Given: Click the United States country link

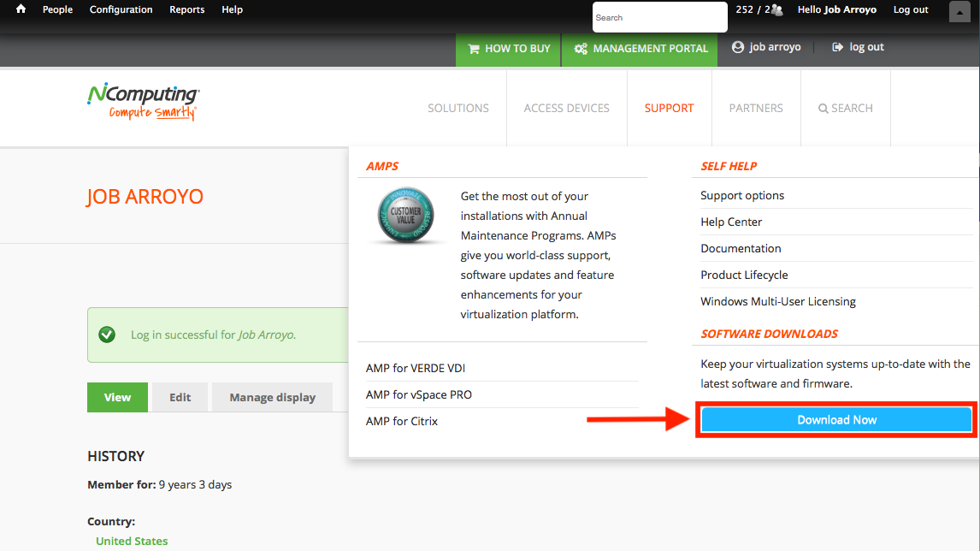Looking at the screenshot, I should pos(132,541).
